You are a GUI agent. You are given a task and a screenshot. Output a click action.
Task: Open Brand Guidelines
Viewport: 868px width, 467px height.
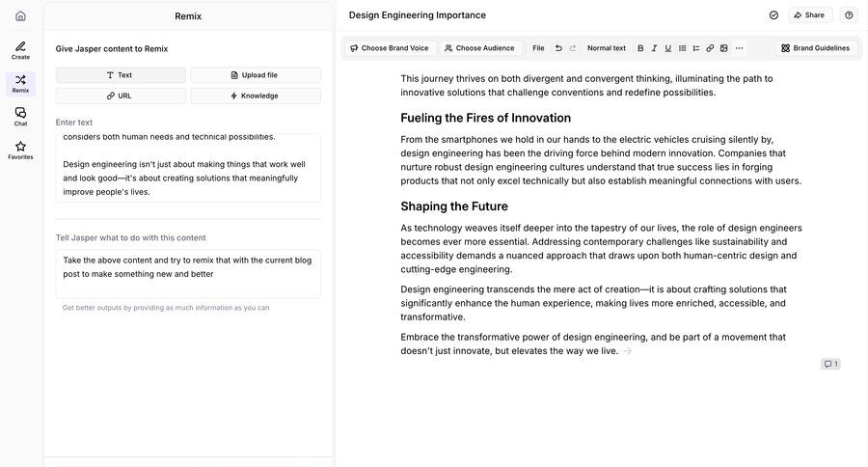click(x=815, y=48)
